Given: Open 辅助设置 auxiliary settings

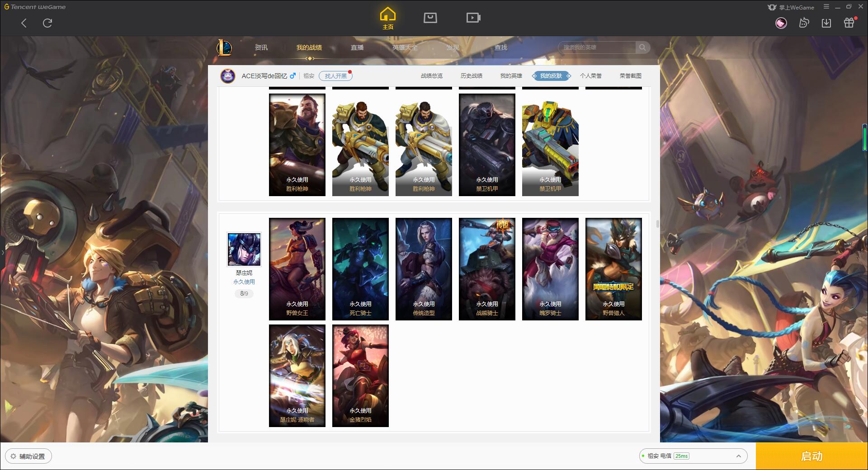Looking at the screenshot, I should tap(28, 456).
